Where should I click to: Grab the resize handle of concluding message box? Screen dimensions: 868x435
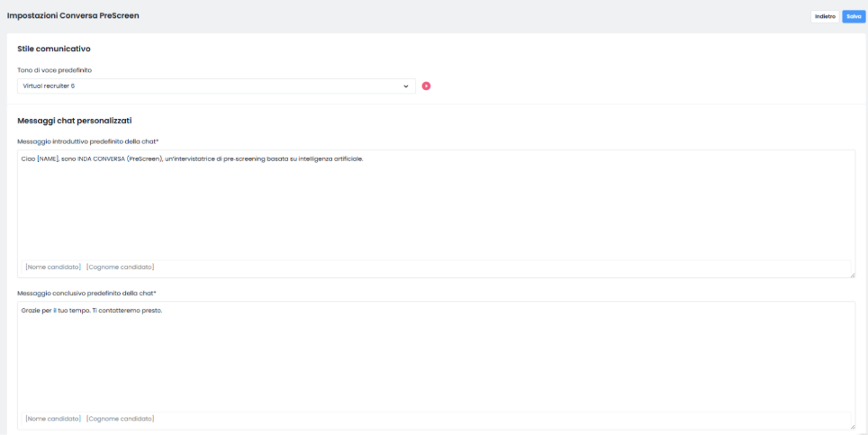coord(853,427)
